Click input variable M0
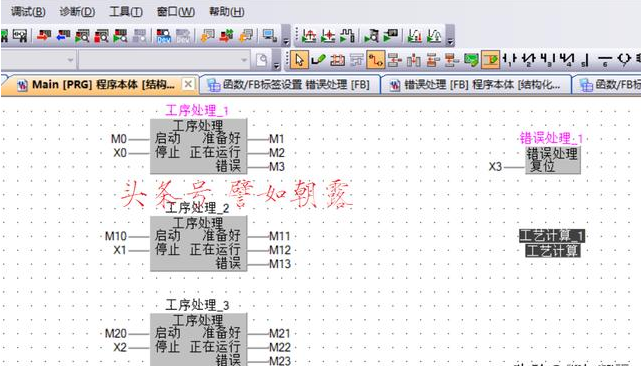Image resolution: width=643 pixels, height=366 pixels. click(119, 139)
